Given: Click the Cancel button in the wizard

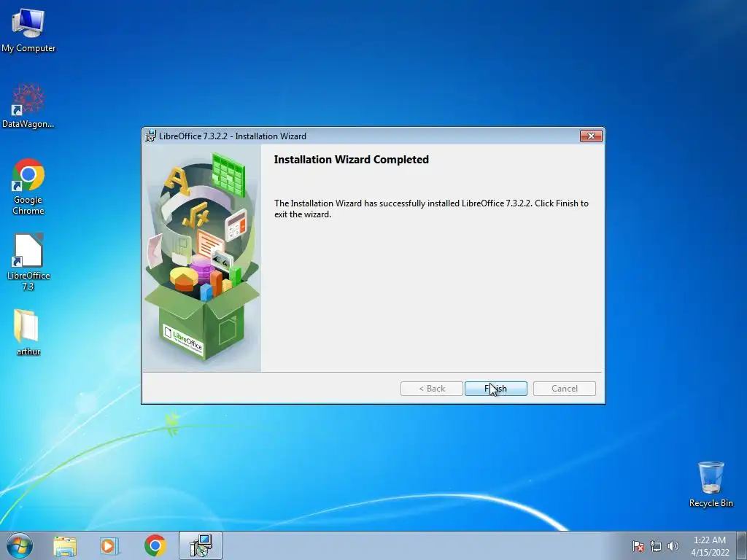Looking at the screenshot, I should tap(564, 389).
